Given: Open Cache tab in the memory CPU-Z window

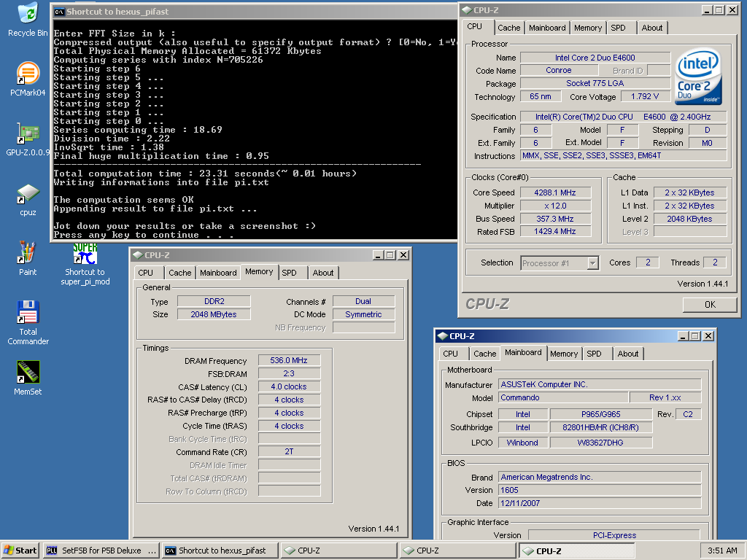Looking at the screenshot, I should (179, 273).
